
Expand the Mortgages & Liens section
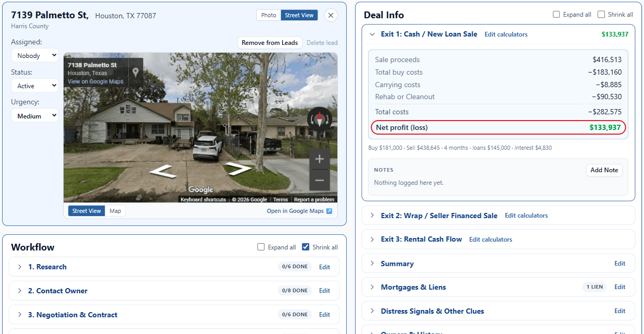[372, 287]
